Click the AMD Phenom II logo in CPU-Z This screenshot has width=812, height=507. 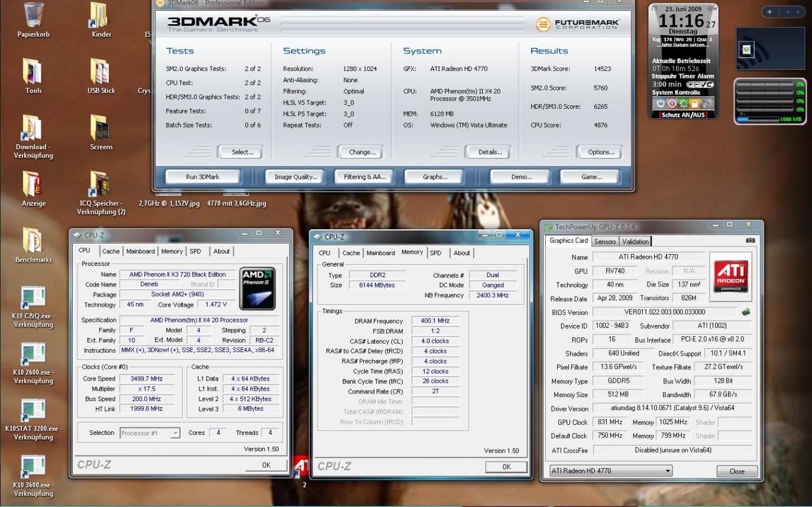(257, 288)
